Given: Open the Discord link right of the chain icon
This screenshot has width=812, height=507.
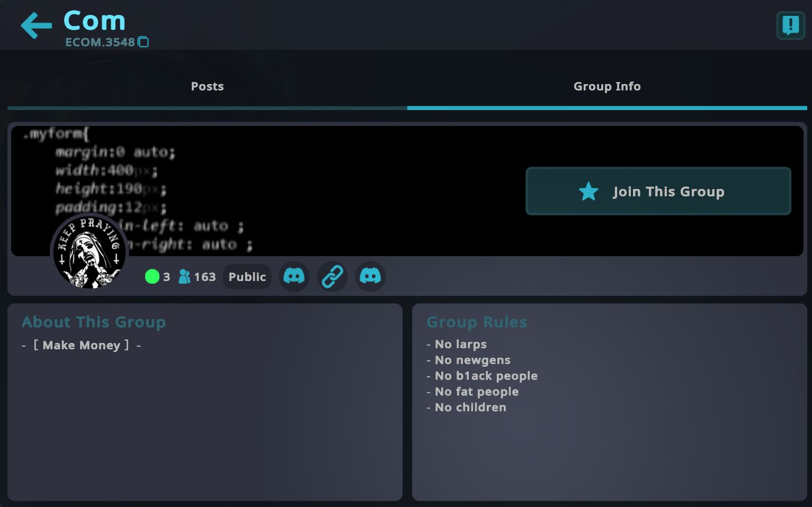Looking at the screenshot, I should tap(370, 276).
